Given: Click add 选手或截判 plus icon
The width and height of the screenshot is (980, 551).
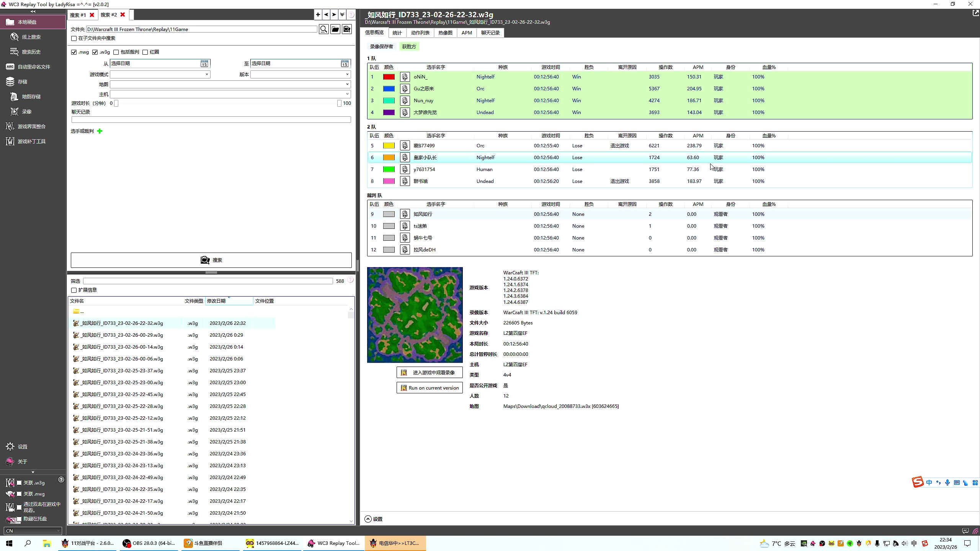Looking at the screenshot, I should click(100, 130).
